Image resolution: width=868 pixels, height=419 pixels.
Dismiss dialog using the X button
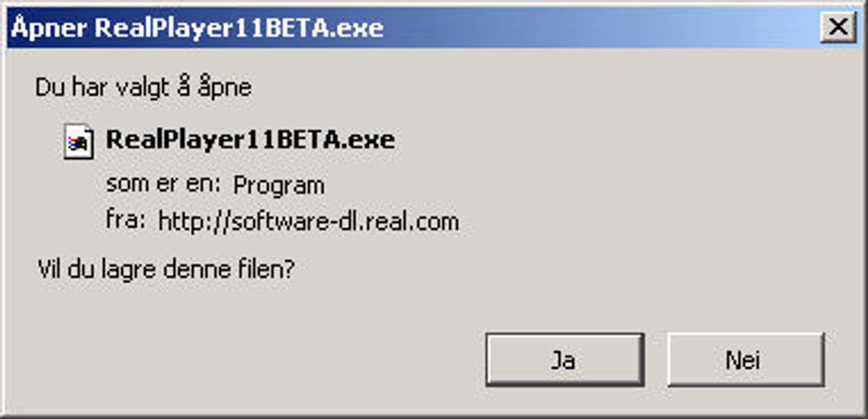(838, 27)
